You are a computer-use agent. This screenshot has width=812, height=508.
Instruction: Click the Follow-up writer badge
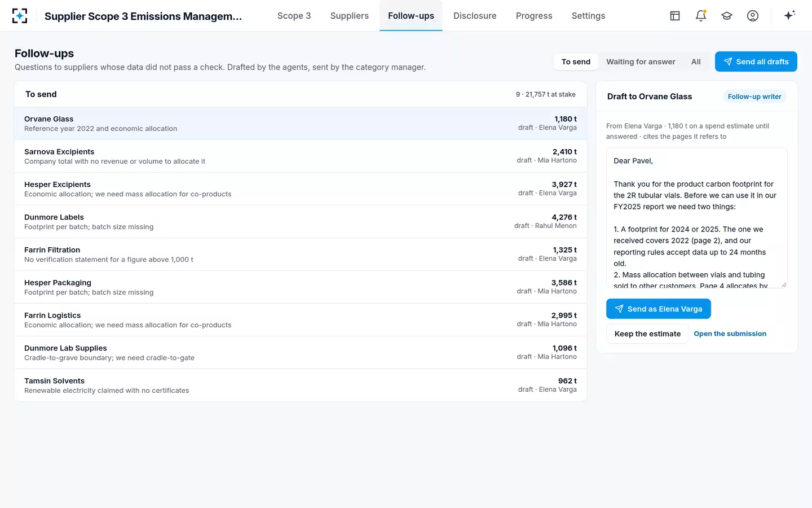[x=754, y=97]
